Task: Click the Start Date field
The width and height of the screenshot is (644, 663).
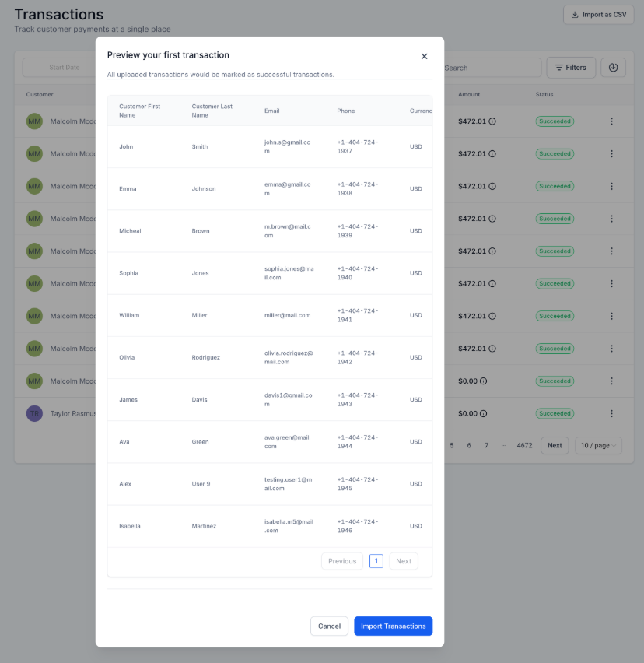Action: click(x=64, y=68)
